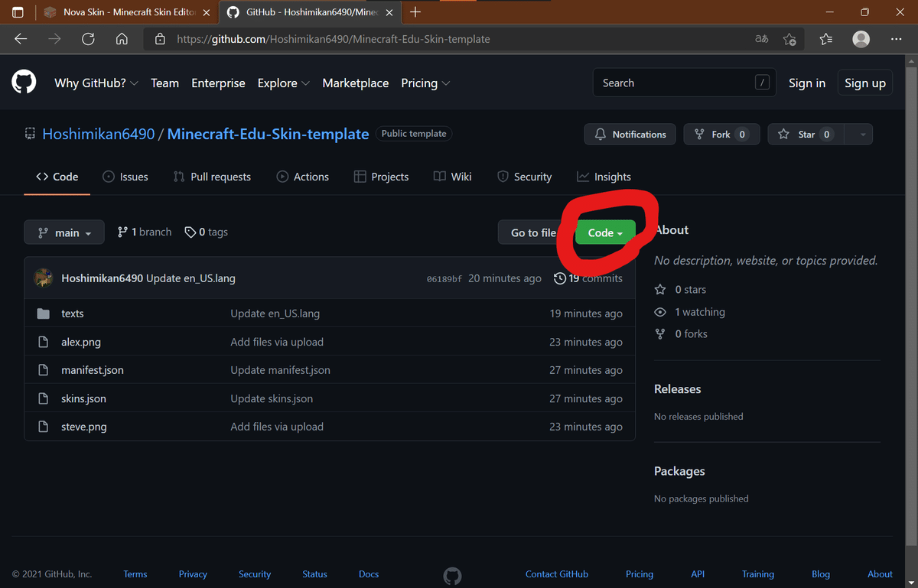Image resolution: width=918 pixels, height=588 pixels.
Task: Open the Team page
Action: click(x=164, y=83)
